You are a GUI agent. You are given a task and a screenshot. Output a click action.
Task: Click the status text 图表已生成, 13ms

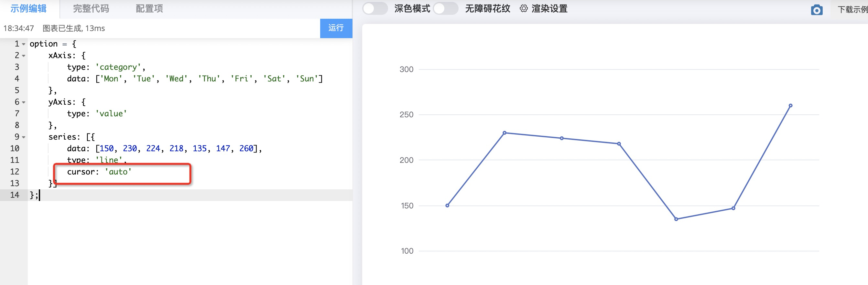tap(74, 28)
